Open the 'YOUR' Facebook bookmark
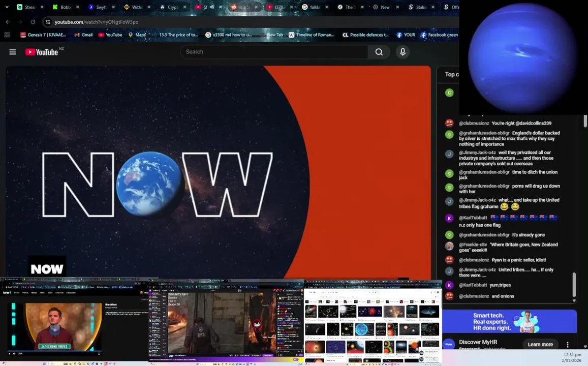Image resolution: width=588 pixels, height=366 pixels. click(406, 35)
